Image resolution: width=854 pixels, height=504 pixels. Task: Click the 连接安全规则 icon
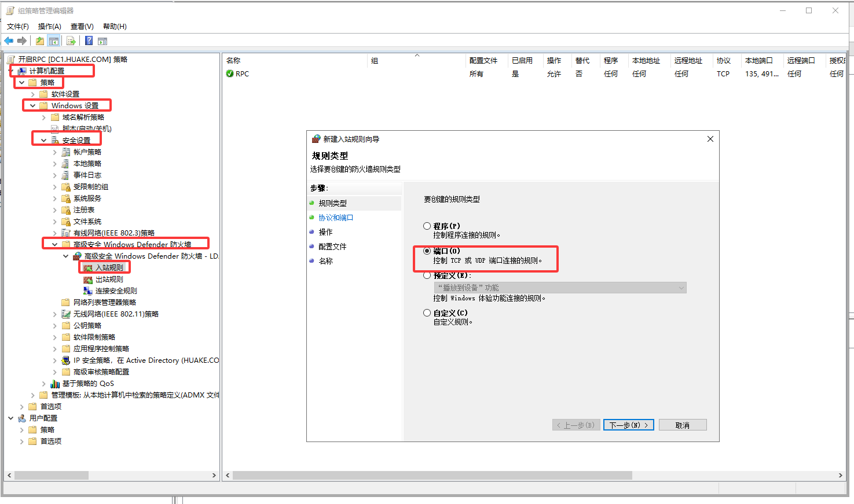pyautogui.click(x=88, y=291)
